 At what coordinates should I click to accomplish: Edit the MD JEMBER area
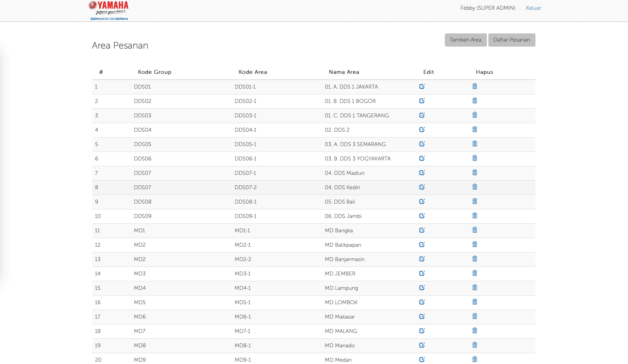(x=422, y=273)
